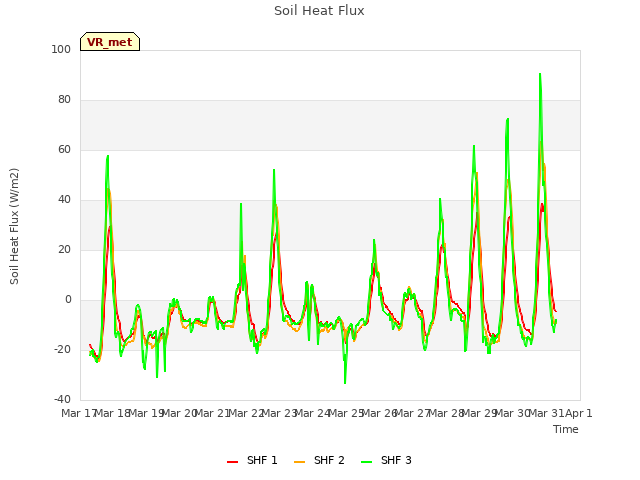Click the Apr 1 x-axis label
Screen dimensions: 640x480
[579, 413]
